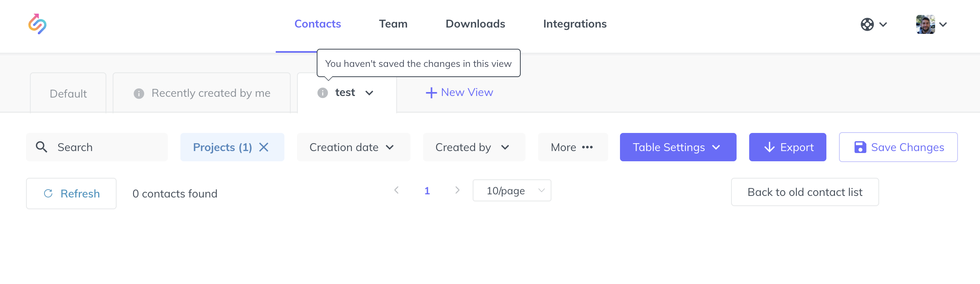Screen dimensions: 980x284
Task: Change the 10/page size selector
Action: pyautogui.click(x=512, y=190)
